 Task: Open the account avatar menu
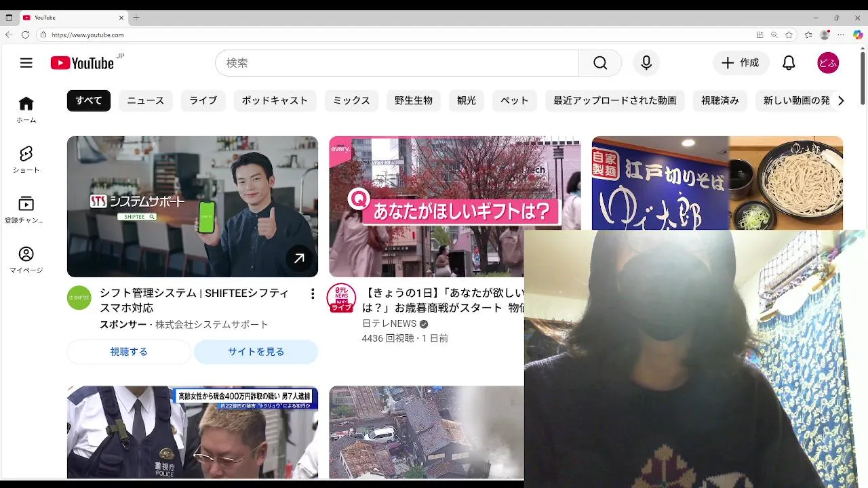coord(828,63)
